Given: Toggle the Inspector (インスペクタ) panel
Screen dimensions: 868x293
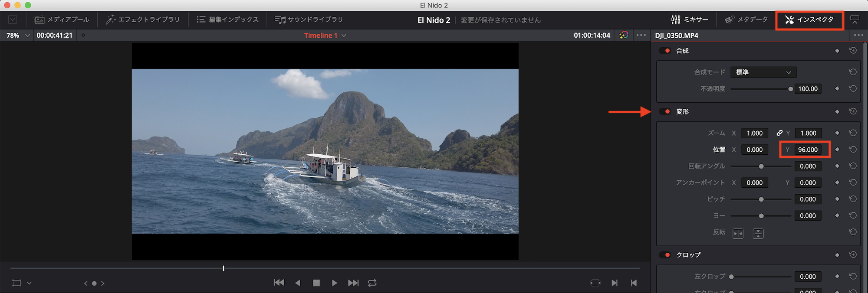Looking at the screenshot, I should coord(809,20).
